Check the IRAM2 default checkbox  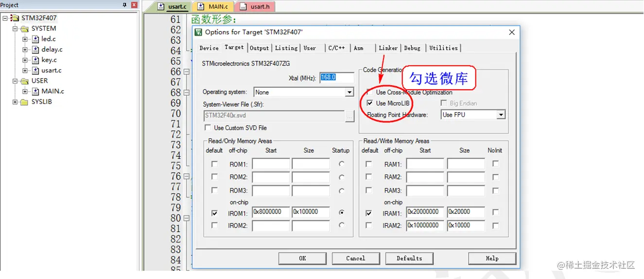[x=369, y=225]
